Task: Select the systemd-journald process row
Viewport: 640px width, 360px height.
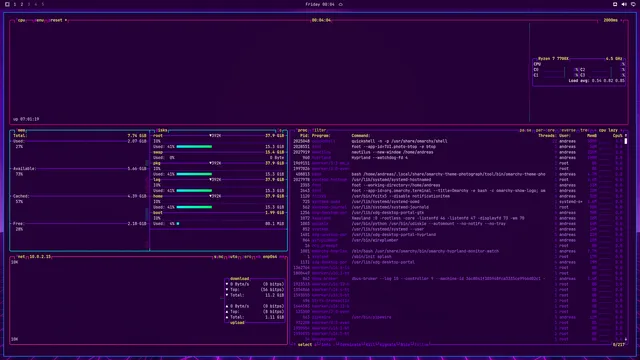Action: pyautogui.click(x=458, y=207)
